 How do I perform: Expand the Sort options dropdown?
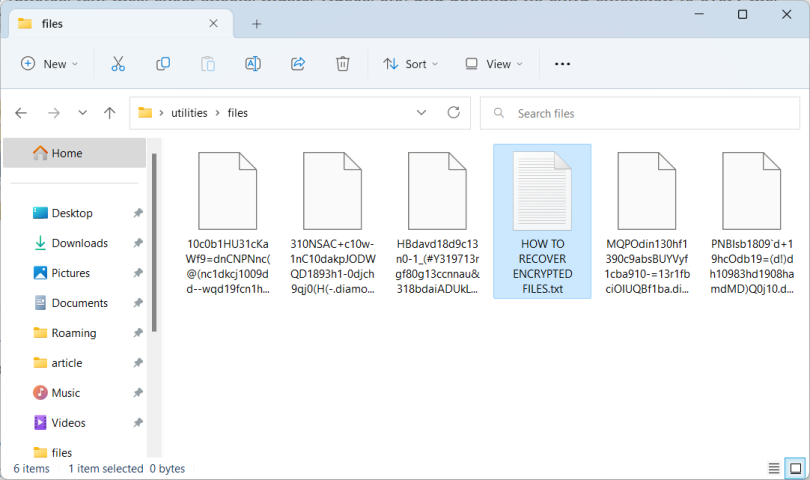pyautogui.click(x=411, y=64)
